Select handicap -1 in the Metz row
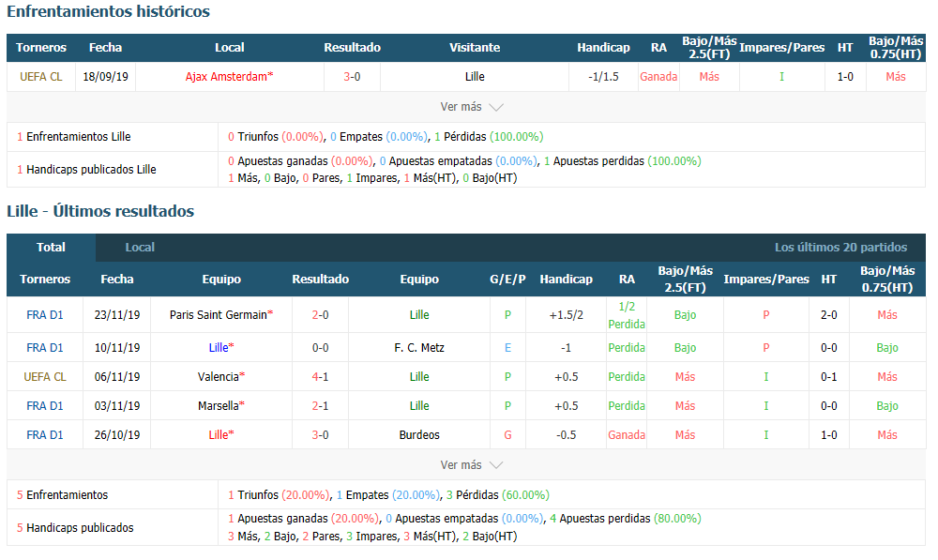Screen dimensions: 938x560 566,348
